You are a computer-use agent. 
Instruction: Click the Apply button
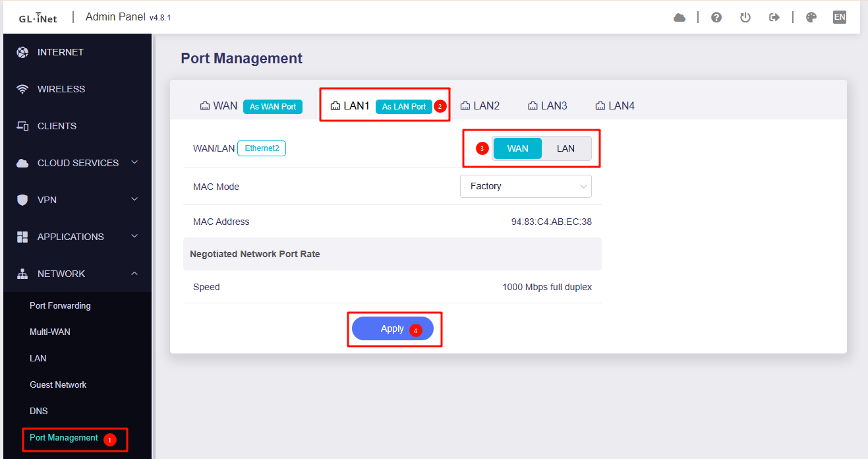(x=392, y=328)
